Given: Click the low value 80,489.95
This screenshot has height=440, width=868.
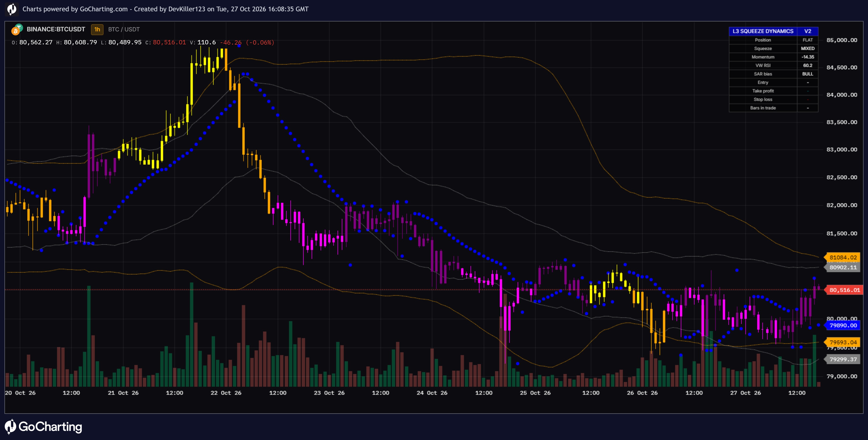Looking at the screenshot, I should tap(125, 42).
